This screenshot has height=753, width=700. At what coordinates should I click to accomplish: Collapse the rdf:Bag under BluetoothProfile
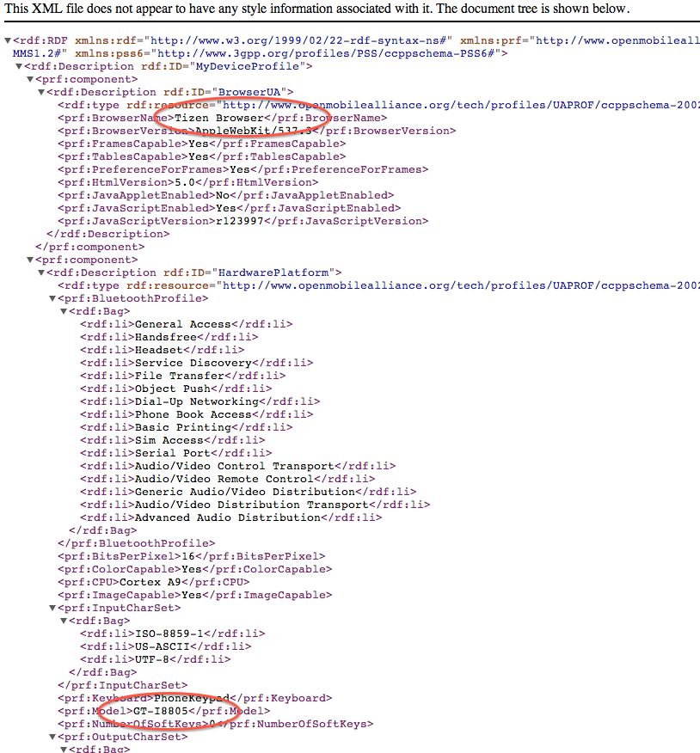tap(64, 312)
